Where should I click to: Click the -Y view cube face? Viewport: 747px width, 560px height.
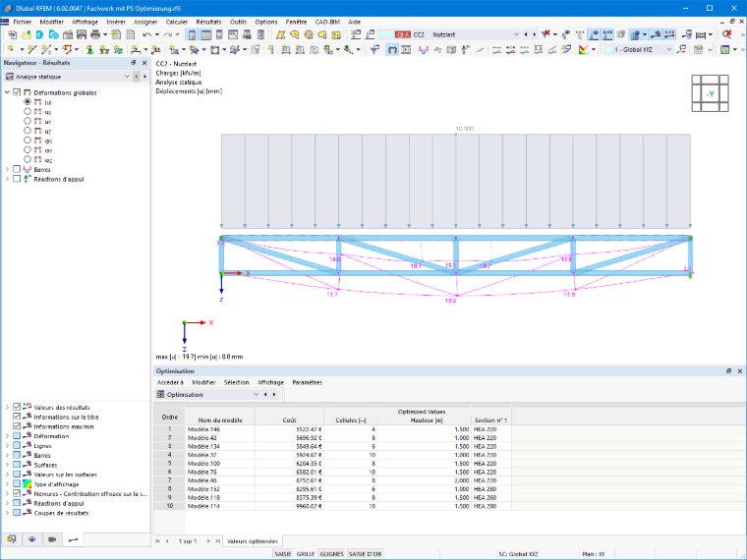711,93
